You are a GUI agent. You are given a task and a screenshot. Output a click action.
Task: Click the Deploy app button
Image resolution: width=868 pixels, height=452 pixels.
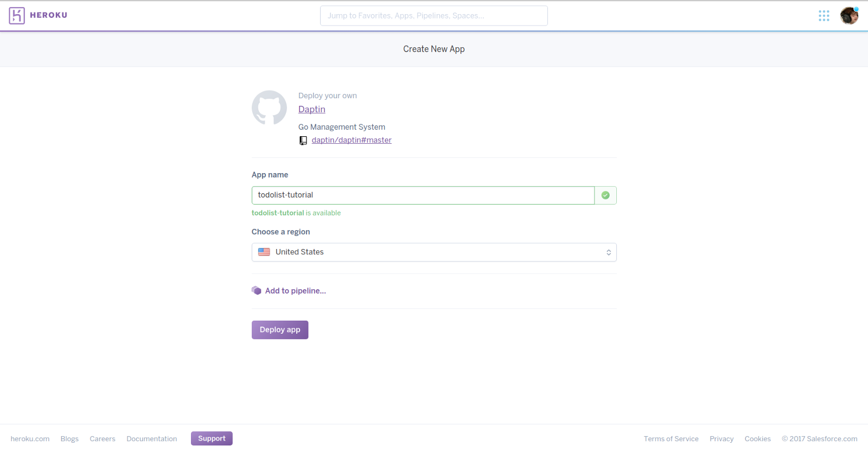280,330
